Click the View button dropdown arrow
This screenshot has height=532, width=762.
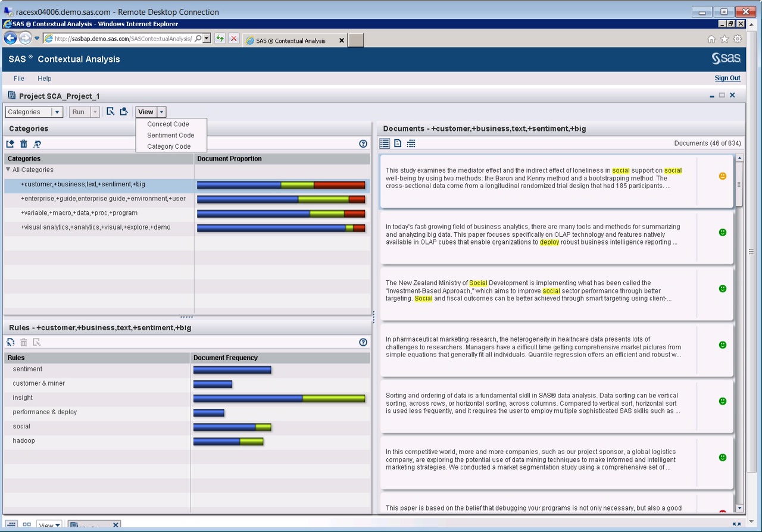click(161, 112)
